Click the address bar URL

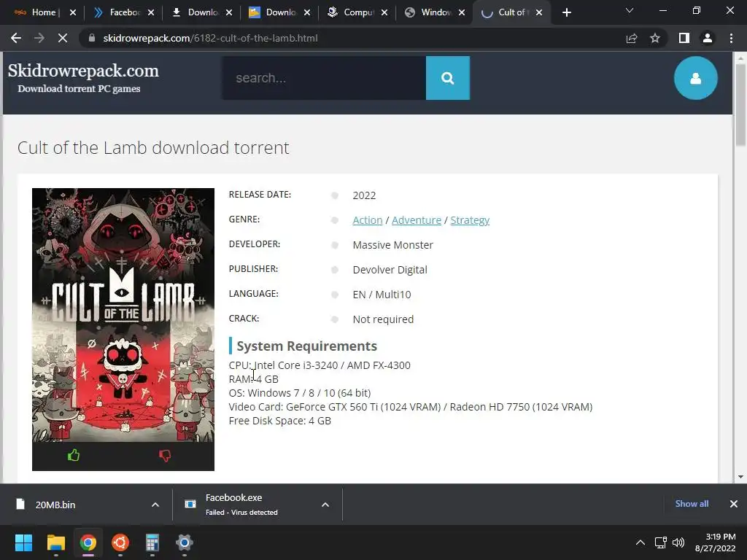210,38
